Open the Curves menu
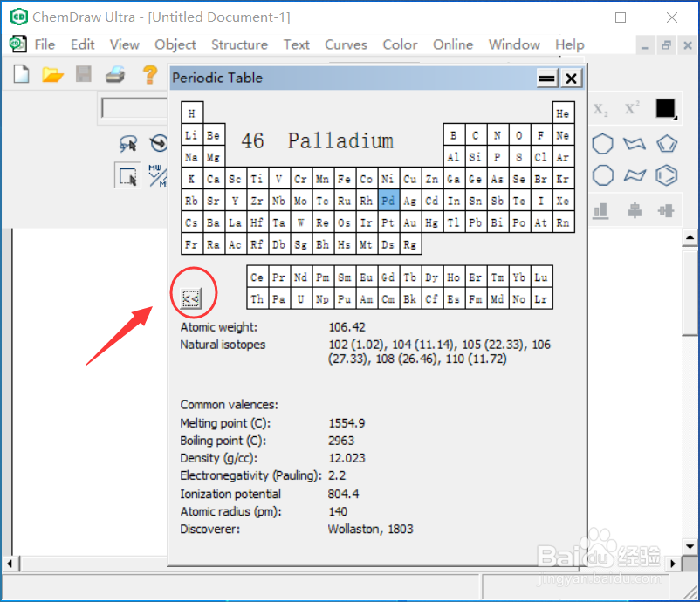The width and height of the screenshot is (700, 602). tap(346, 44)
